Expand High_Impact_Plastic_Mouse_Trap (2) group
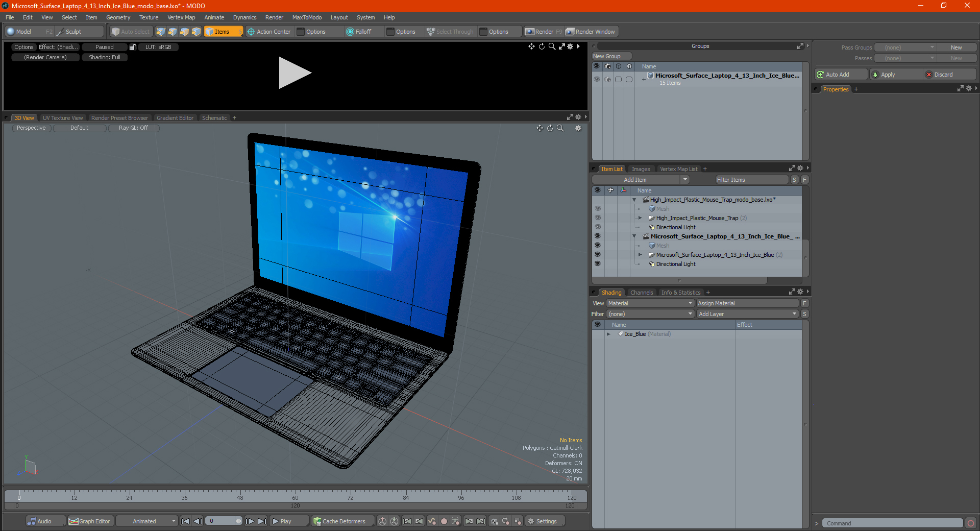The image size is (980, 531). tap(641, 218)
